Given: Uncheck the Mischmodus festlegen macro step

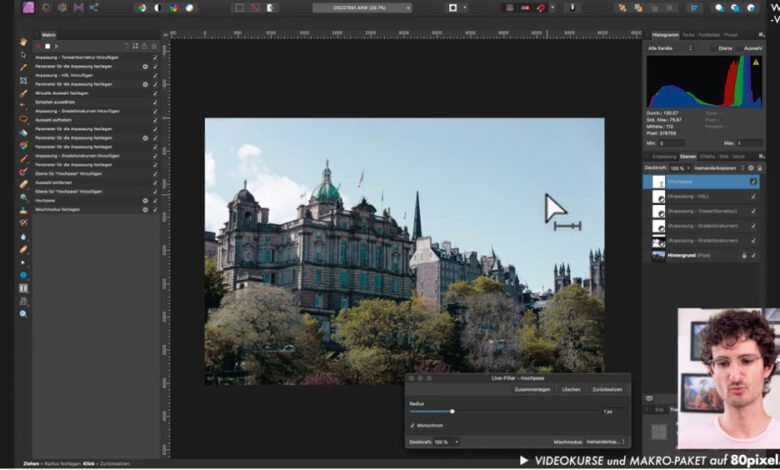Looking at the screenshot, I should pyautogui.click(x=155, y=210).
